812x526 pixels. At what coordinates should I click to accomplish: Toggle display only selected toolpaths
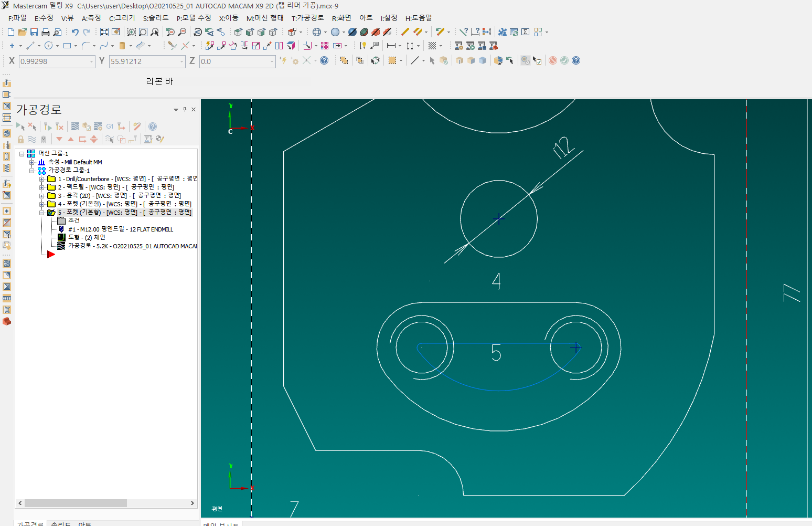tap(110, 139)
